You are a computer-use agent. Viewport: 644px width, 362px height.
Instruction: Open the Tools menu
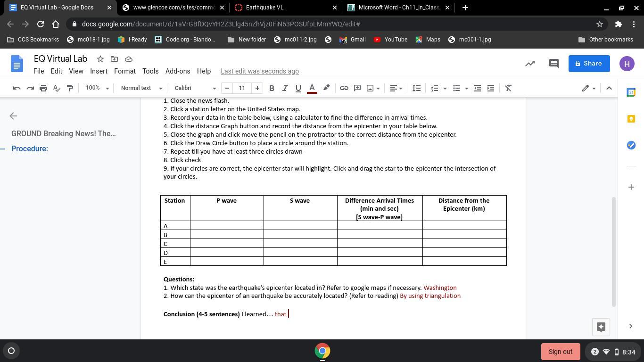pos(150,71)
